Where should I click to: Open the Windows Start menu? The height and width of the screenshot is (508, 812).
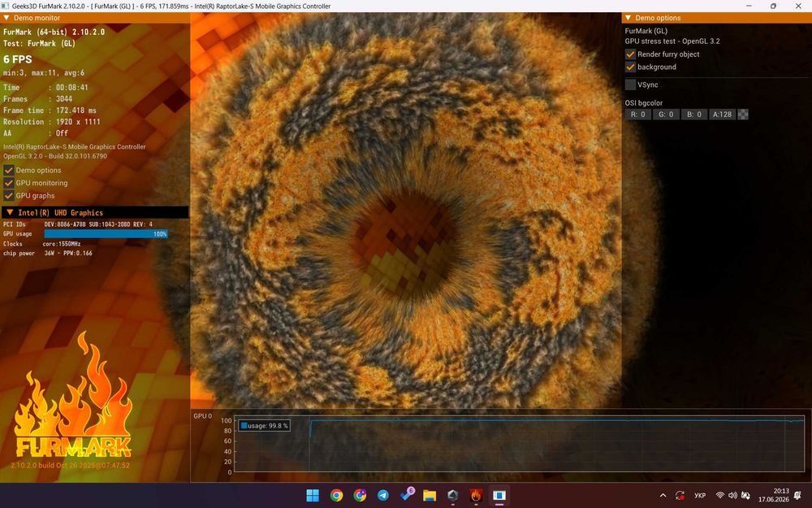pyautogui.click(x=313, y=496)
